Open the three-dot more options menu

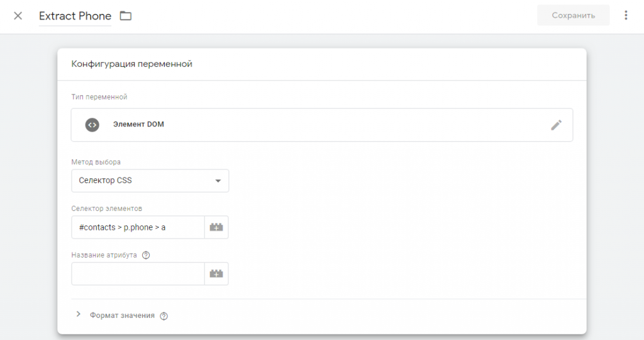[626, 16]
